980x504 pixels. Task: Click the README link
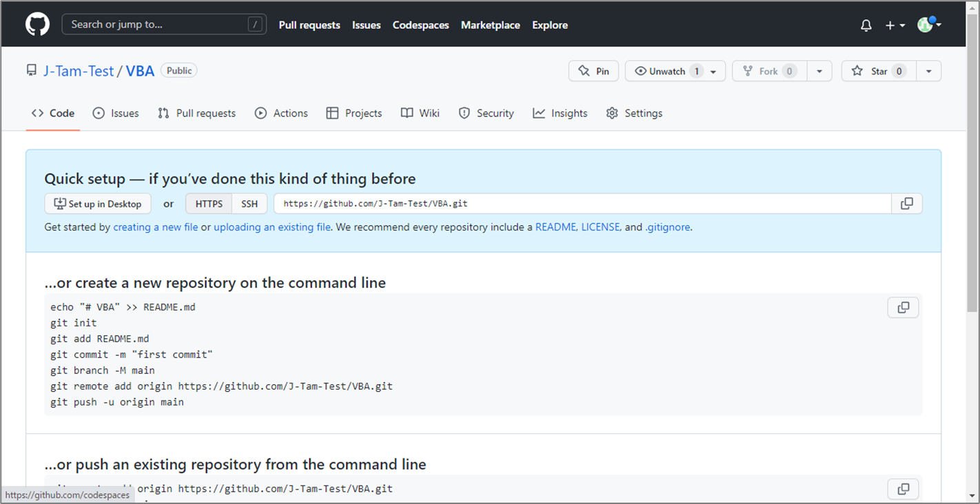click(555, 227)
